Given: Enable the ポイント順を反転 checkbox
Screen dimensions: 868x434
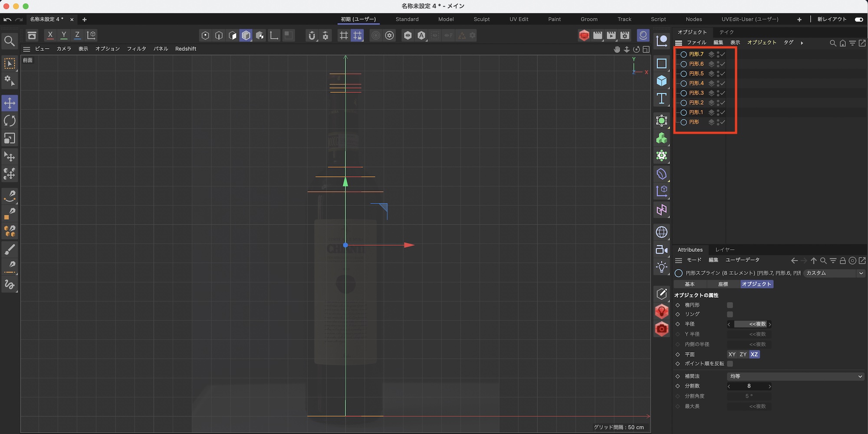Looking at the screenshot, I should 730,364.
